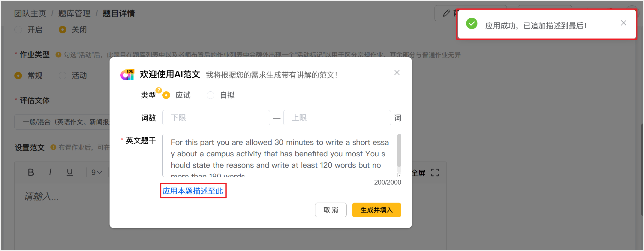Click the info icon beside 设置范文
The image size is (644, 251).
53,147
